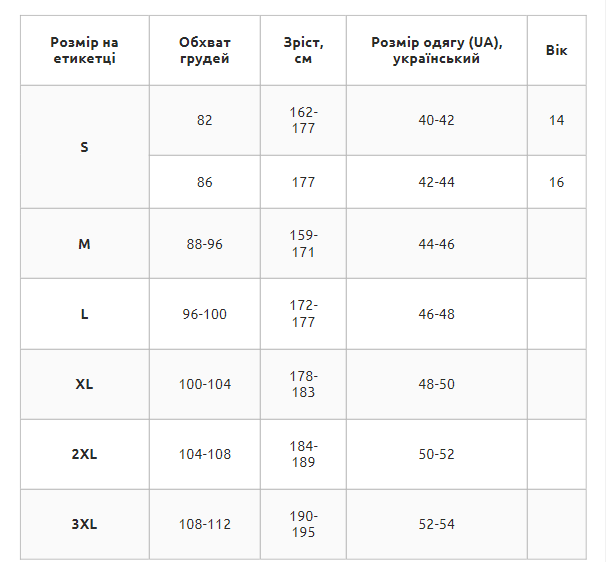Image resolution: width=606 pixels, height=571 pixels.
Task: Click the 'Вік' column header
Action: (557, 50)
